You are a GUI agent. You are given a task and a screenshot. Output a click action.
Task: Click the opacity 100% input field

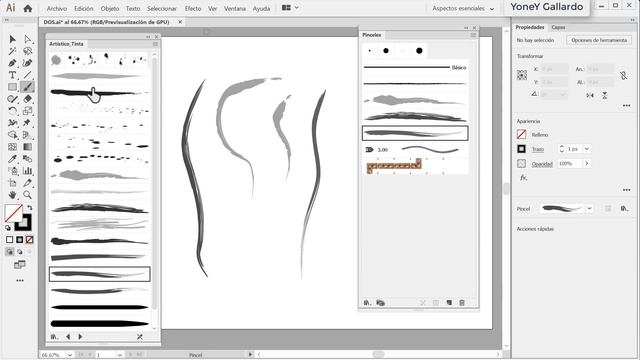tap(570, 163)
